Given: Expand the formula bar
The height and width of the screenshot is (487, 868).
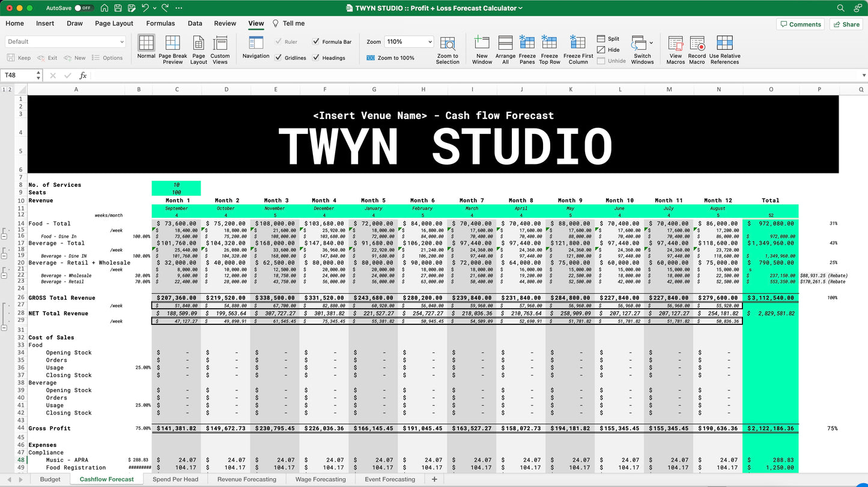Looking at the screenshot, I should 864,76.
